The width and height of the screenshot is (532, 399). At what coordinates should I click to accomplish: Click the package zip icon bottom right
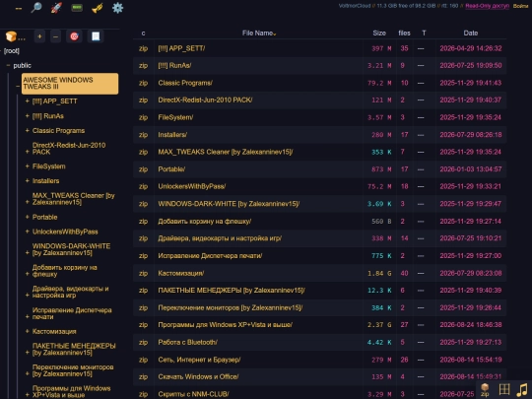point(485,389)
